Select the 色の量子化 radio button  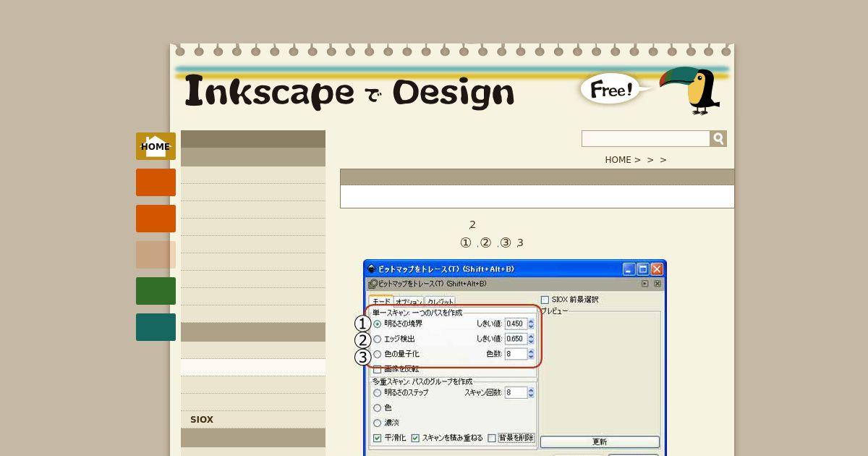click(x=377, y=354)
